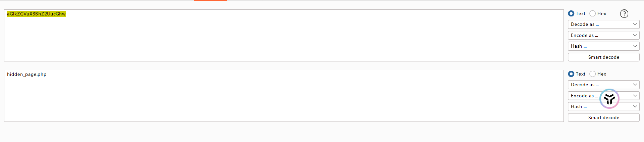This screenshot has width=644, height=142.
Task: Expand the bottom panel's "Encode as" dropdown
Action: tap(584, 96)
